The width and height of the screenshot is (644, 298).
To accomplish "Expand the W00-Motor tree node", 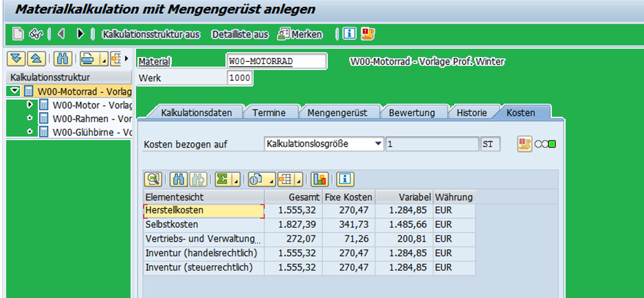I will tap(30, 104).
